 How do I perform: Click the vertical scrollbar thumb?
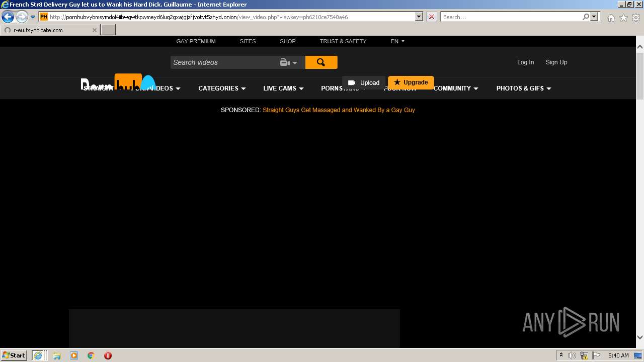point(640,75)
